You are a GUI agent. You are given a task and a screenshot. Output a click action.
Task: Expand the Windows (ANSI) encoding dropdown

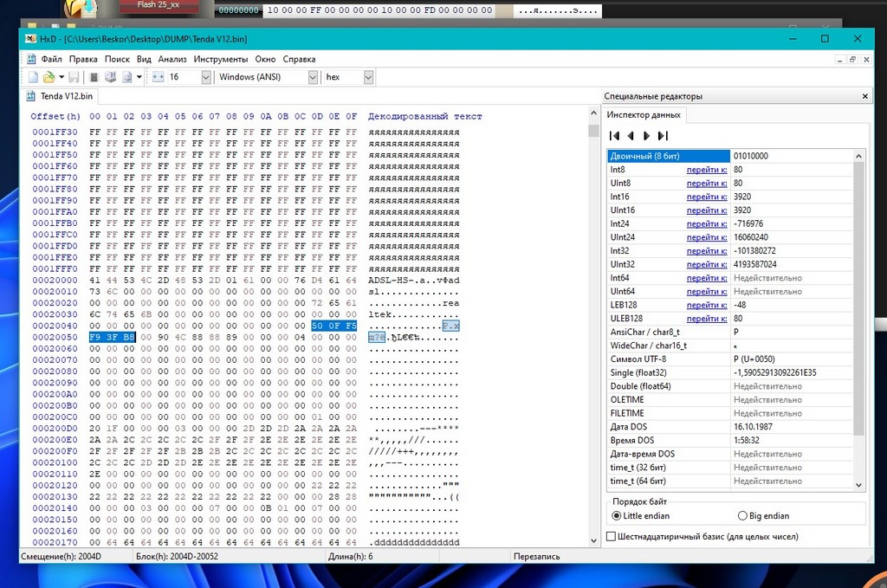click(x=313, y=77)
